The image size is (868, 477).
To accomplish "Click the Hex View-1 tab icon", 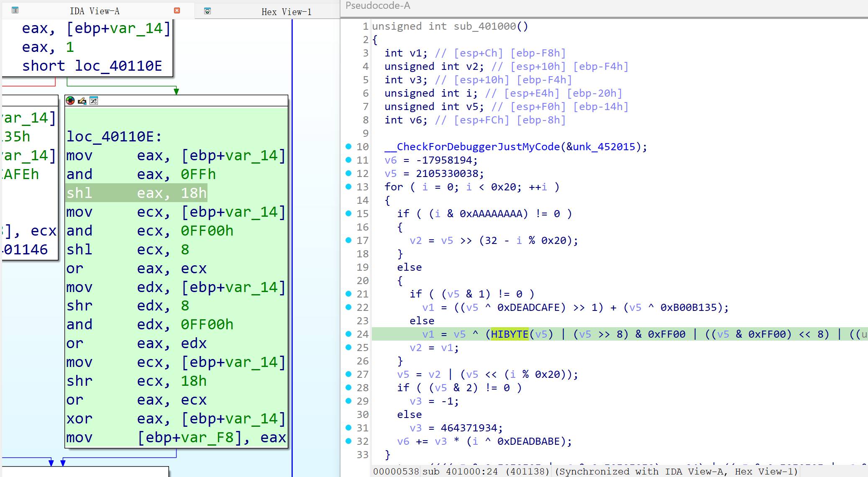I will [207, 11].
